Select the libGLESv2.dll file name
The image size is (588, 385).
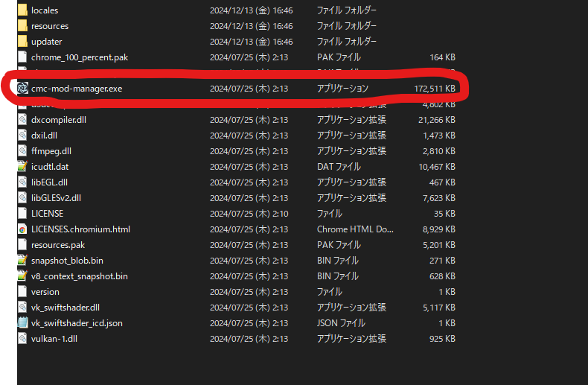click(56, 197)
